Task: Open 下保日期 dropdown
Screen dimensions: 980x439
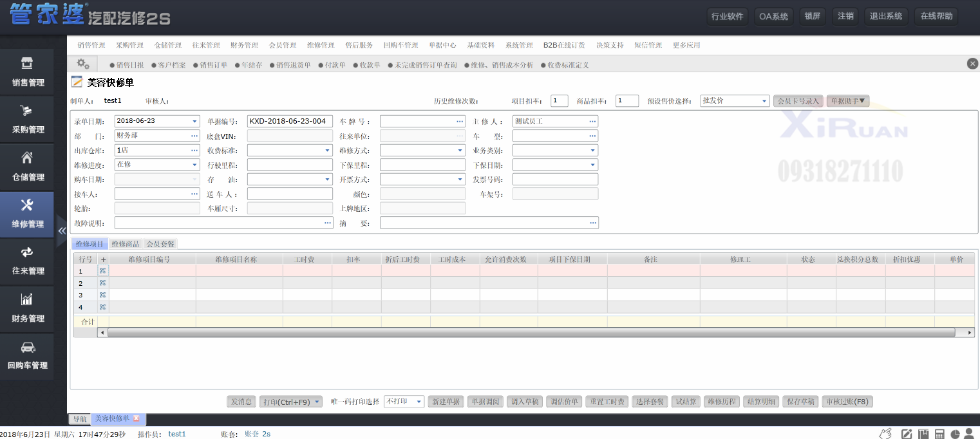Action: (592, 165)
